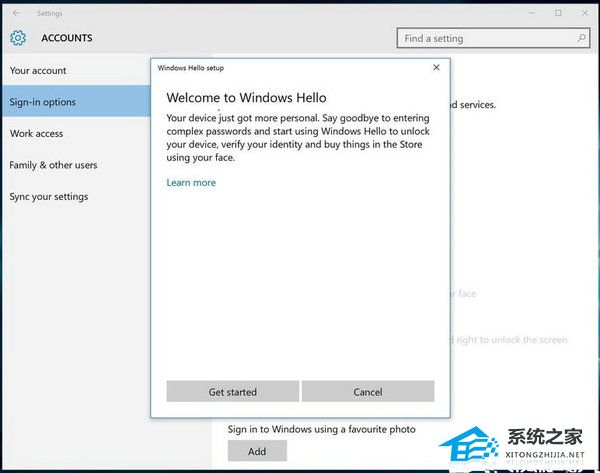Open Work access section
600x473 pixels.
76,134
